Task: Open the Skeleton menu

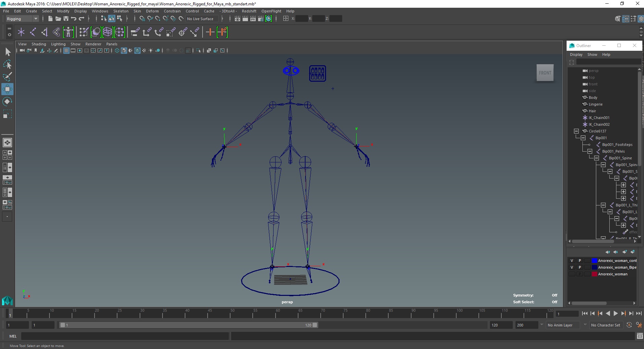Action: (x=121, y=11)
